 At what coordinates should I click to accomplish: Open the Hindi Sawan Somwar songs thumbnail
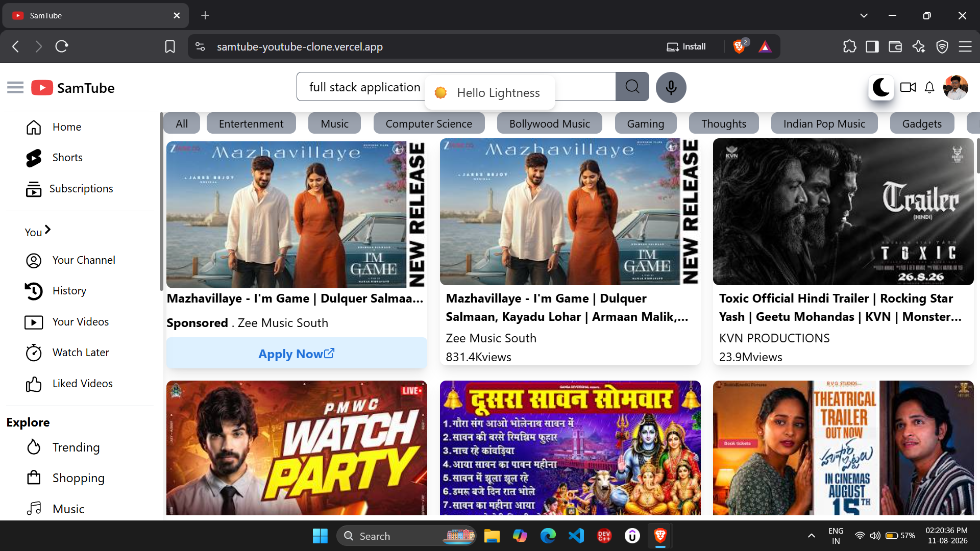(x=570, y=448)
